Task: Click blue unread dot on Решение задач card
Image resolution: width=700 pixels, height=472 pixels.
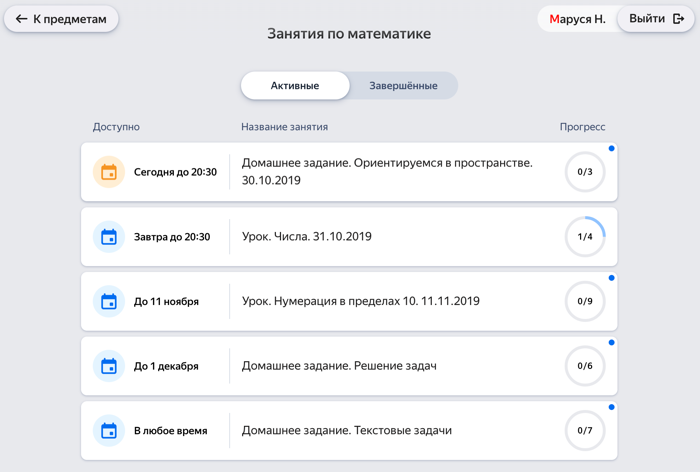Action: point(612,343)
